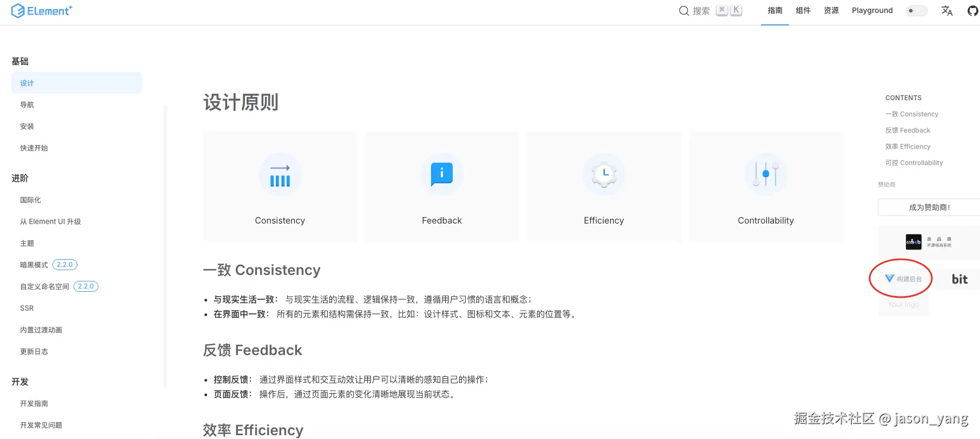
Task: Open the language translation menu
Action: pyautogui.click(x=947, y=11)
